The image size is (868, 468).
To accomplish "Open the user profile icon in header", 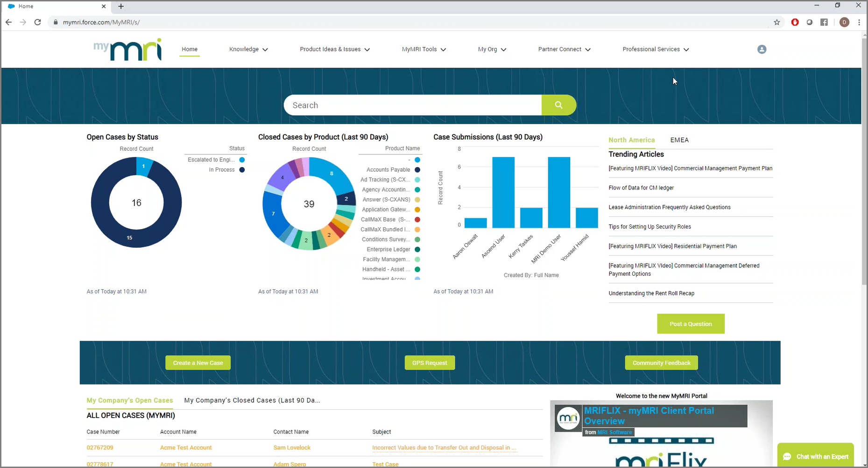I will click(x=762, y=49).
